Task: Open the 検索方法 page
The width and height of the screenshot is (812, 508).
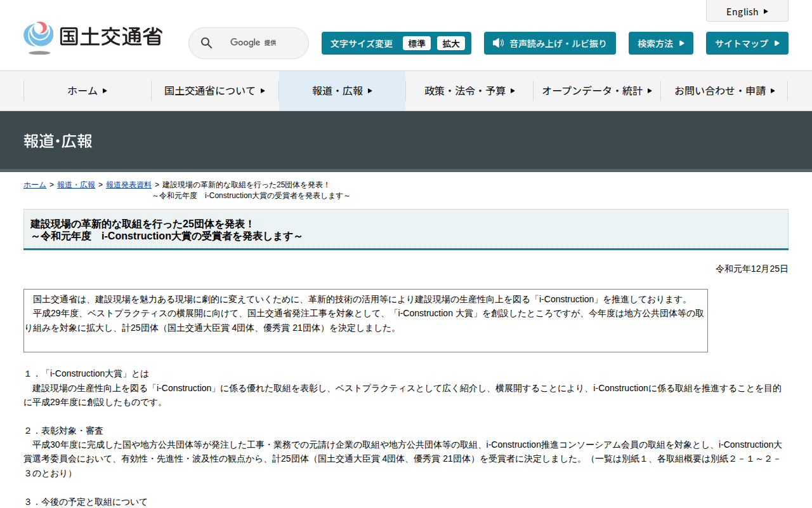Action: 661,43
